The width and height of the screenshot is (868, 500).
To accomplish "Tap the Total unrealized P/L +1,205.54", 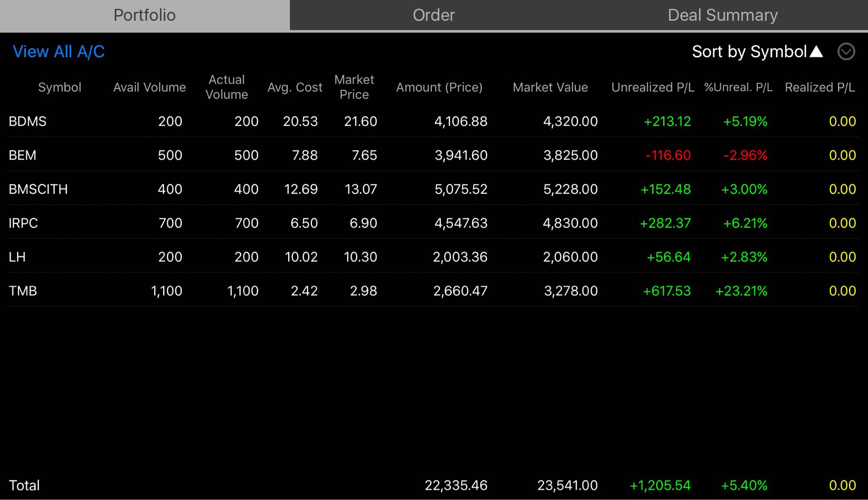I will tap(660, 485).
